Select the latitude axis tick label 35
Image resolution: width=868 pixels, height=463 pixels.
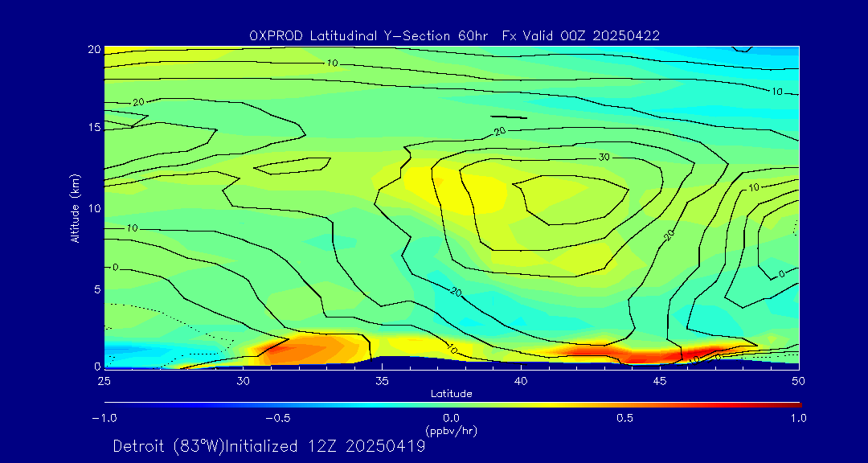pos(382,381)
